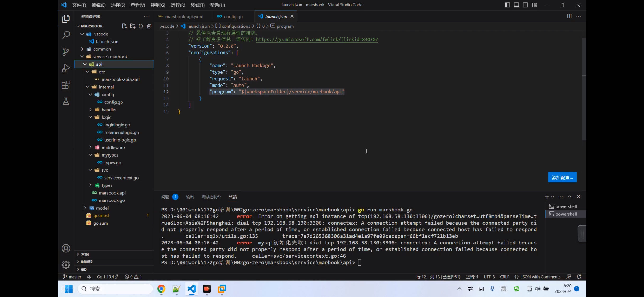Expand the handler folder
644x297 pixels.
click(90, 110)
